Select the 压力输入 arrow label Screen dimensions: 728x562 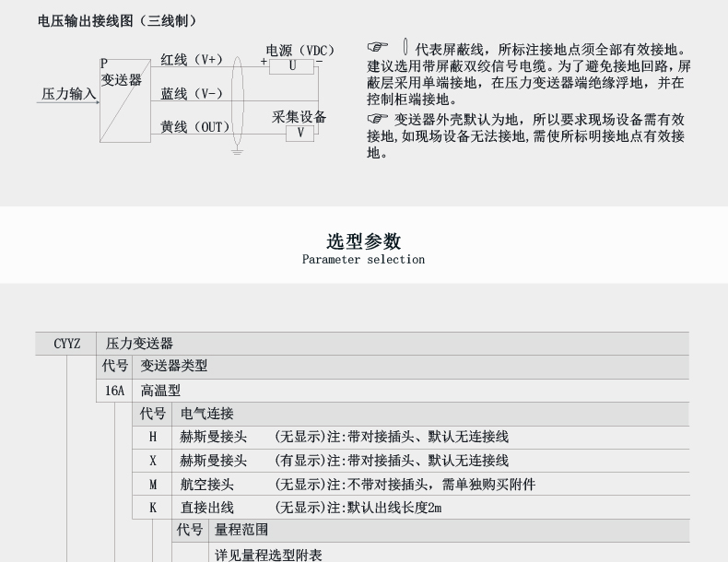68,94
